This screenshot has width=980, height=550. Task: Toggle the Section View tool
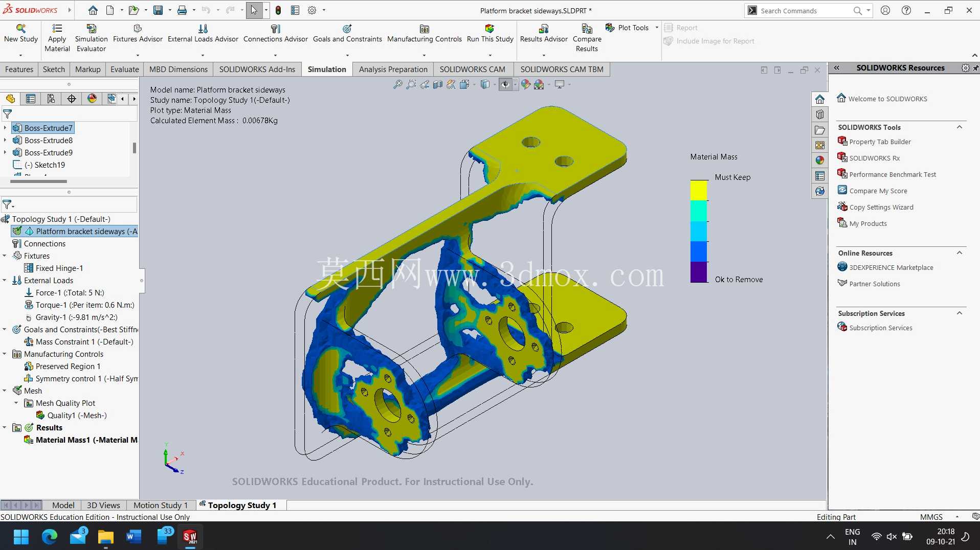438,84
